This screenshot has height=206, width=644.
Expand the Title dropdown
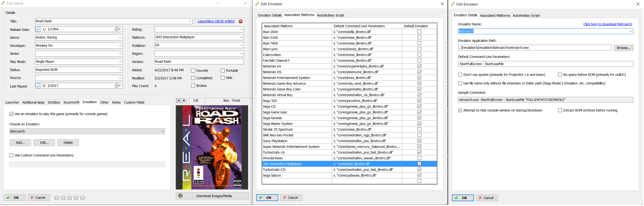click(190, 21)
